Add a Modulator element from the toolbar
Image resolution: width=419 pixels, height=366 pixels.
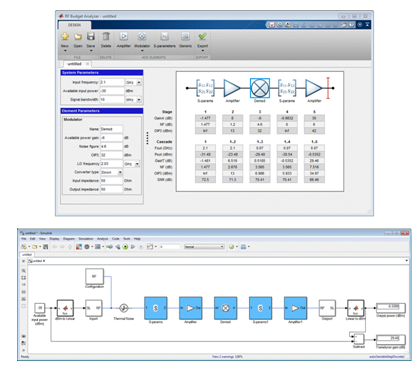142,36
